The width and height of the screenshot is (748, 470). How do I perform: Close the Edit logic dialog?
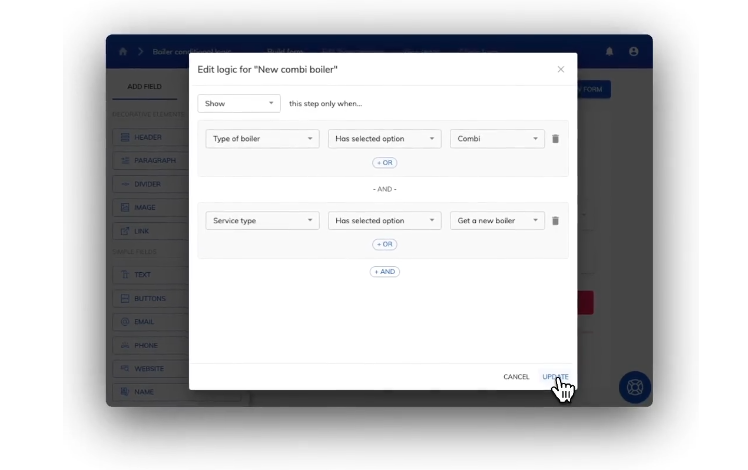click(561, 69)
